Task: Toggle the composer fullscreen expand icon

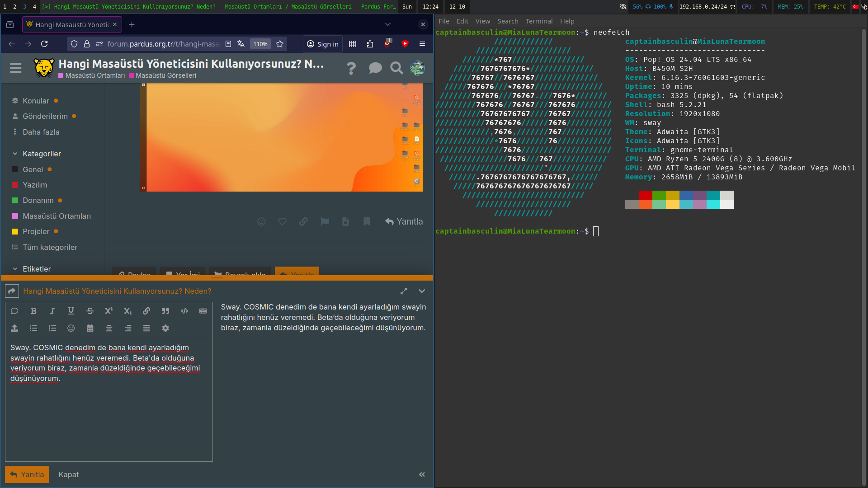Action: coord(404,291)
